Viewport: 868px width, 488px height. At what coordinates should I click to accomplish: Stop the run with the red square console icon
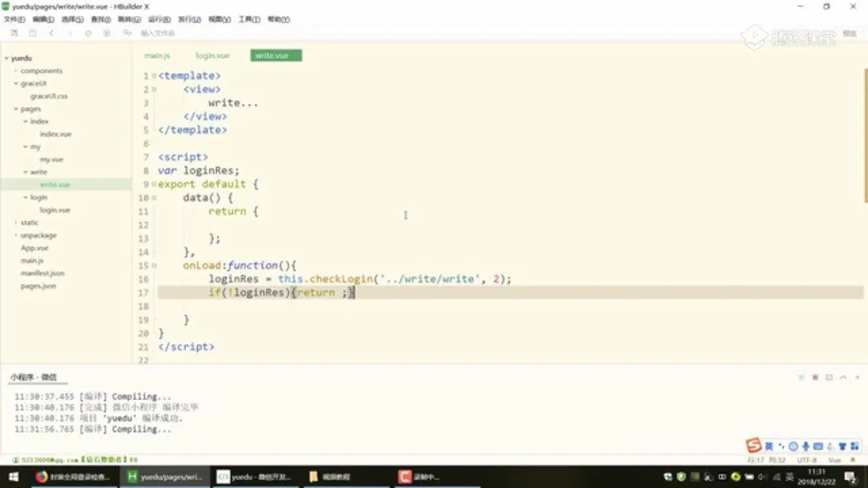(815, 377)
